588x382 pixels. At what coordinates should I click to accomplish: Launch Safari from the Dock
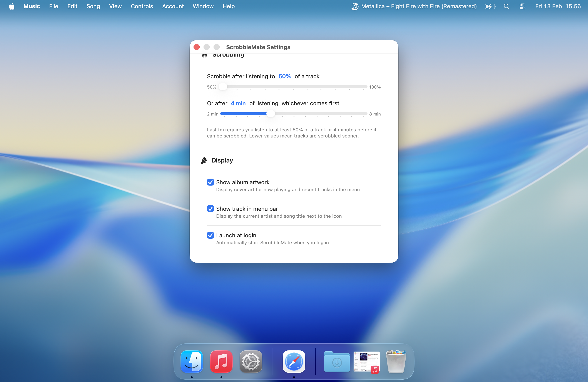294,362
